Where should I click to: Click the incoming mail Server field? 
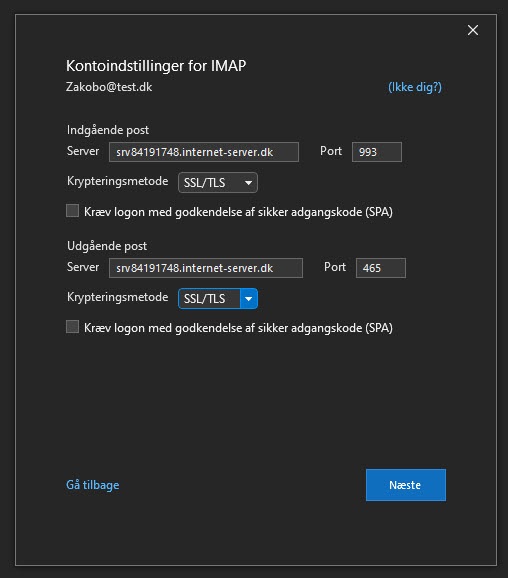[x=203, y=152]
